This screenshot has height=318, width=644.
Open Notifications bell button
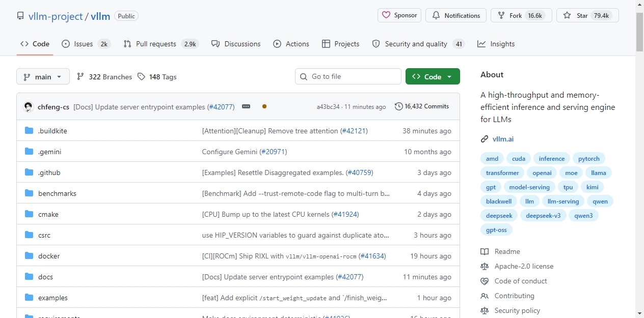(x=456, y=15)
